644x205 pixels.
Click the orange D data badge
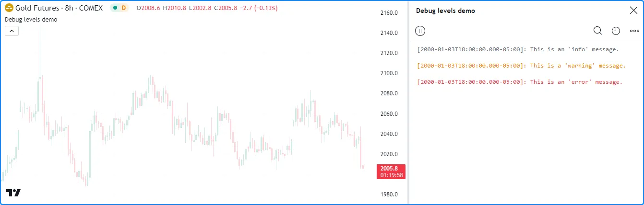tap(124, 8)
